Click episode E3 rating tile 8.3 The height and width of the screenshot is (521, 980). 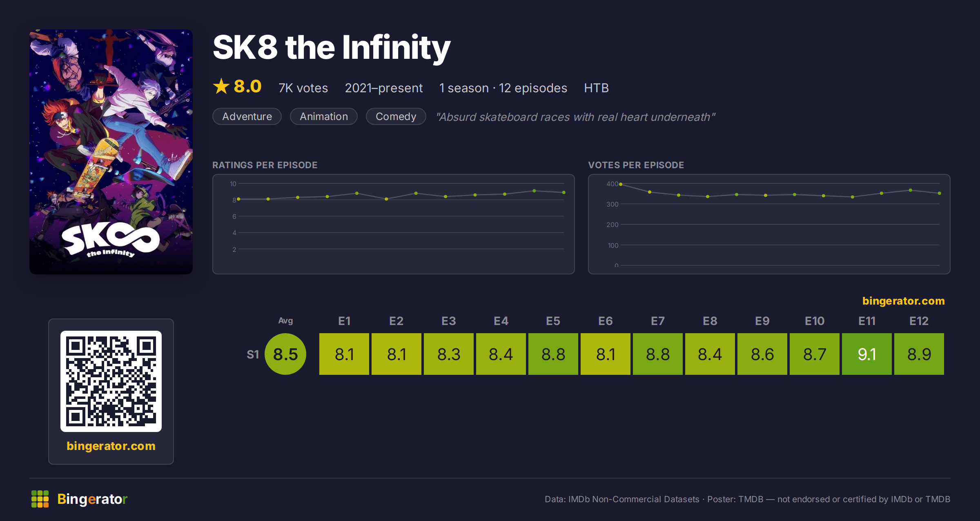(449, 354)
